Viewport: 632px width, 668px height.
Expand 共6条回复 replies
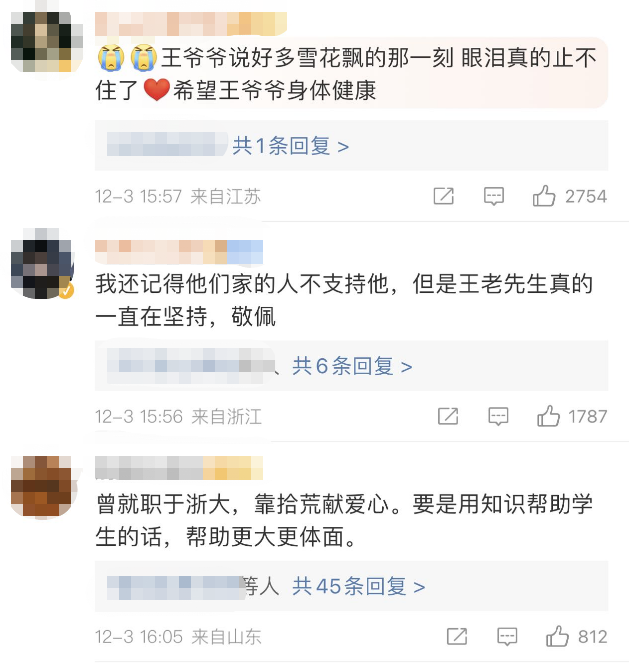[352, 366]
